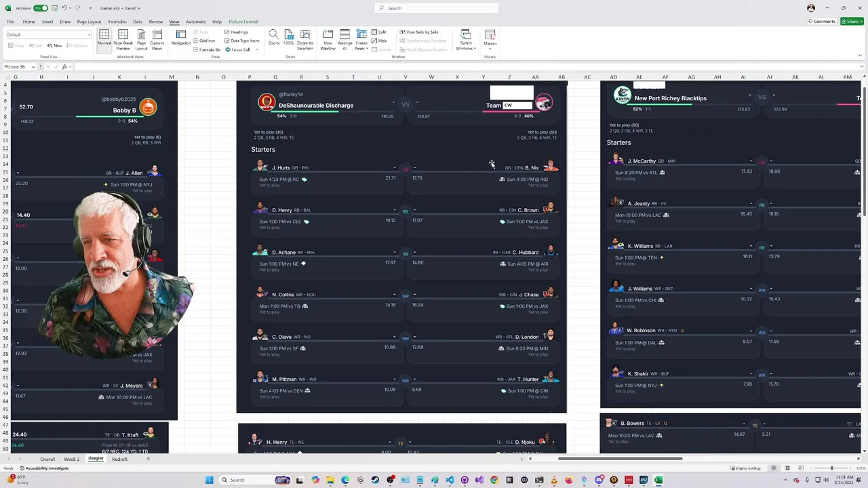Switch to Week 2 sheet tab
Screen dimensions: 868x488
(72, 459)
